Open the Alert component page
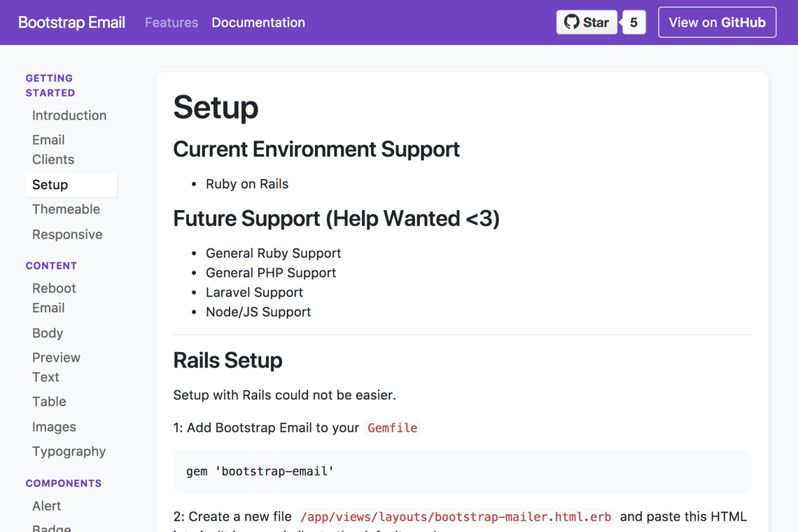Viewport: 798px width, 532px height. 46,505
